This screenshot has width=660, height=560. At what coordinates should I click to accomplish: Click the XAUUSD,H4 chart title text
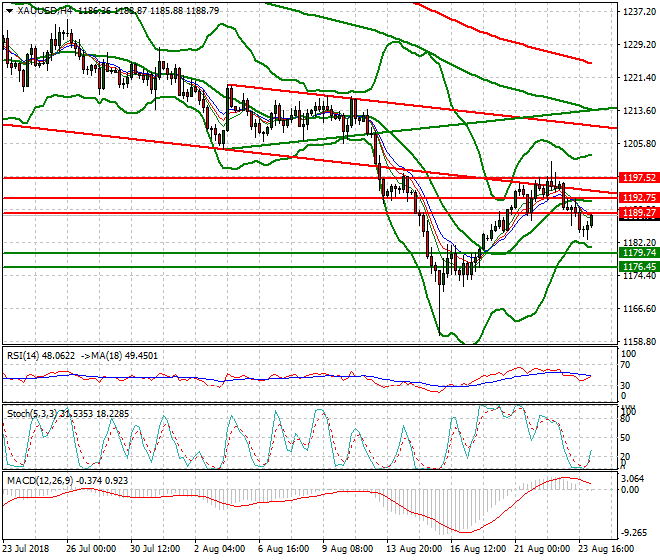tap(45, 11)
